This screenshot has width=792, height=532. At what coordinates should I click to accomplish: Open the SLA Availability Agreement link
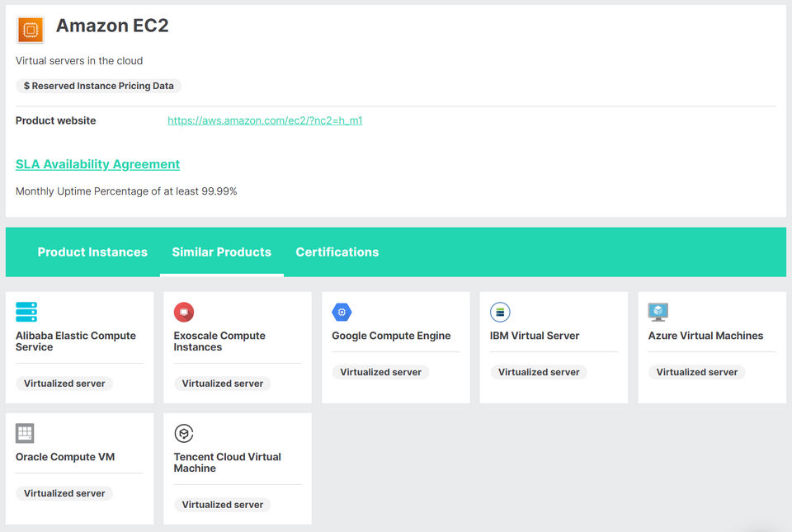(x=97, y=164)
